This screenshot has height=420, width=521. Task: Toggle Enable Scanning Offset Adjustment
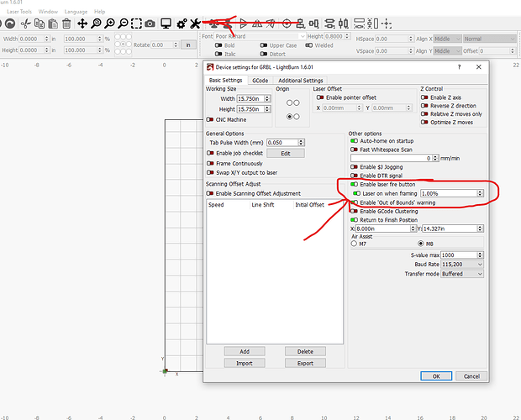(209, 193)
